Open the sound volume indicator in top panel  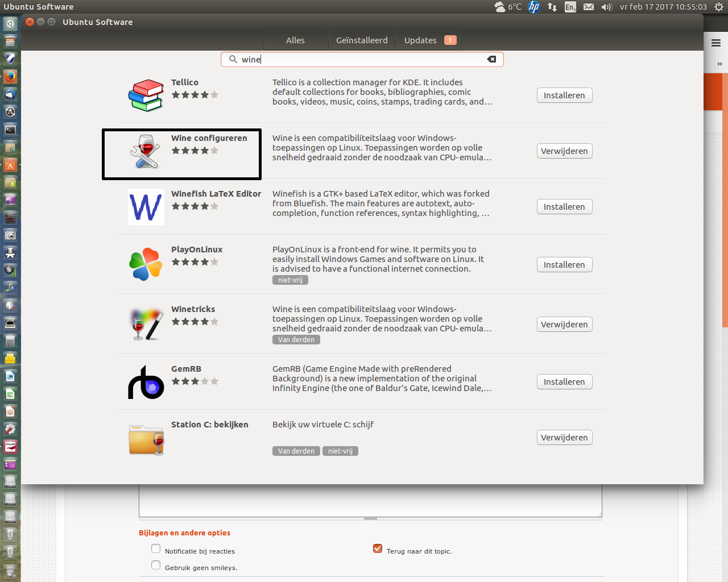coord(606,7)
